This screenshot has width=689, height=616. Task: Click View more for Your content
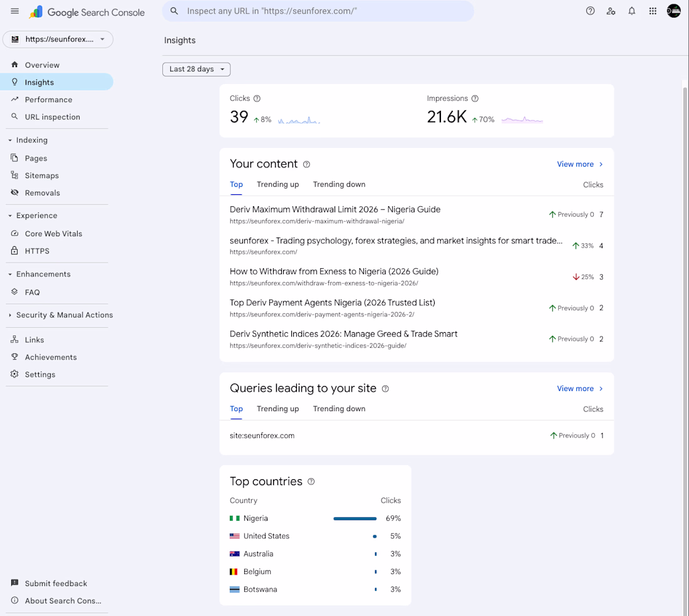coord(579,164)
